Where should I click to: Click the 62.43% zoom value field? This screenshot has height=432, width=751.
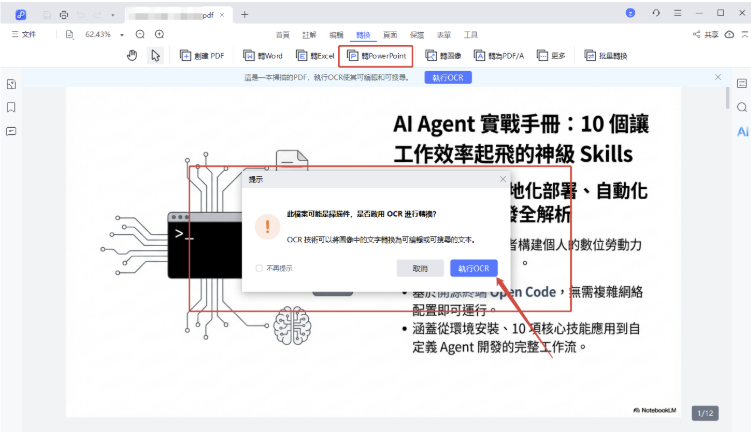pyautogui.click(x=98, y=34)
